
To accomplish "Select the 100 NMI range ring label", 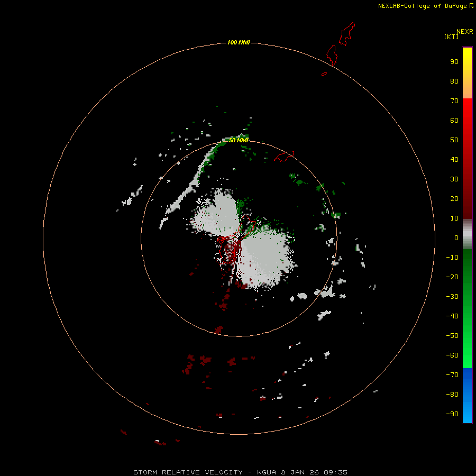I will click(239, 42).
